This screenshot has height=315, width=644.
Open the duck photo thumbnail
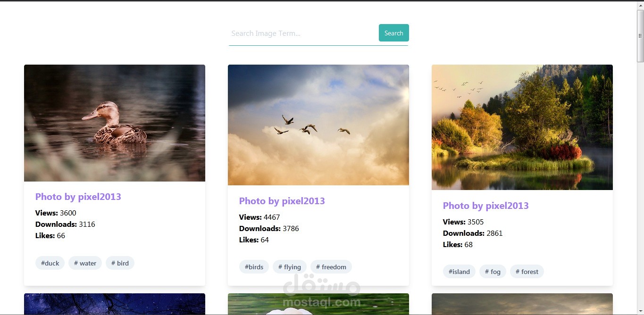(115, 123)
